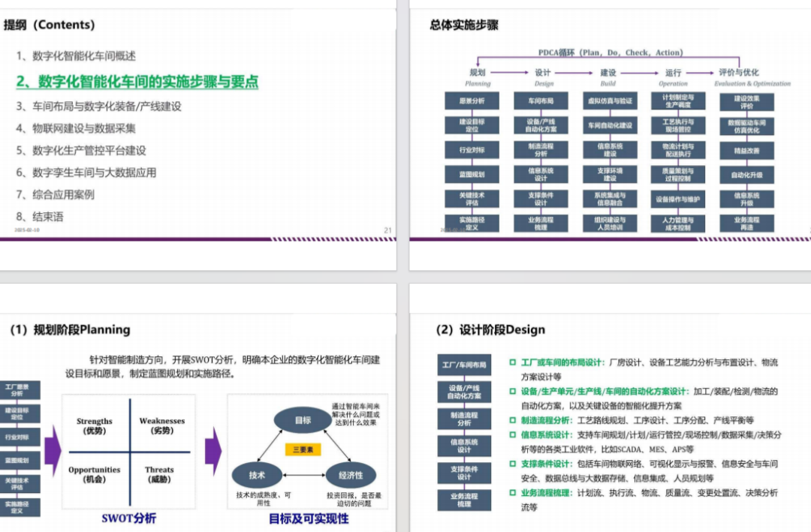Click the '总体实施步骤' slide title
This screenshot has height=532, width=811.
coord(464,25)
